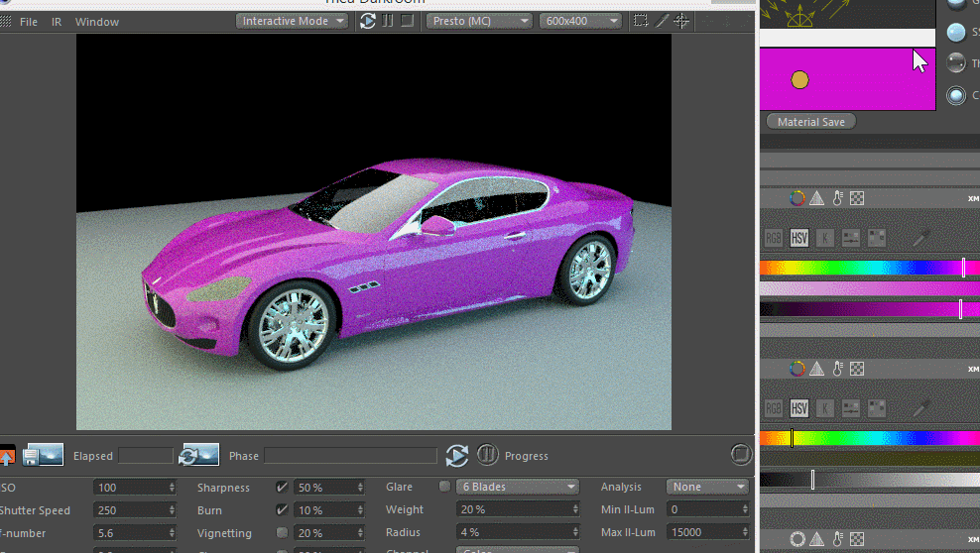Image resolution: width=980 pixels, height=553 pixels.
Task: Click hue slider in magenta color section
Action: tap(870, 268)
